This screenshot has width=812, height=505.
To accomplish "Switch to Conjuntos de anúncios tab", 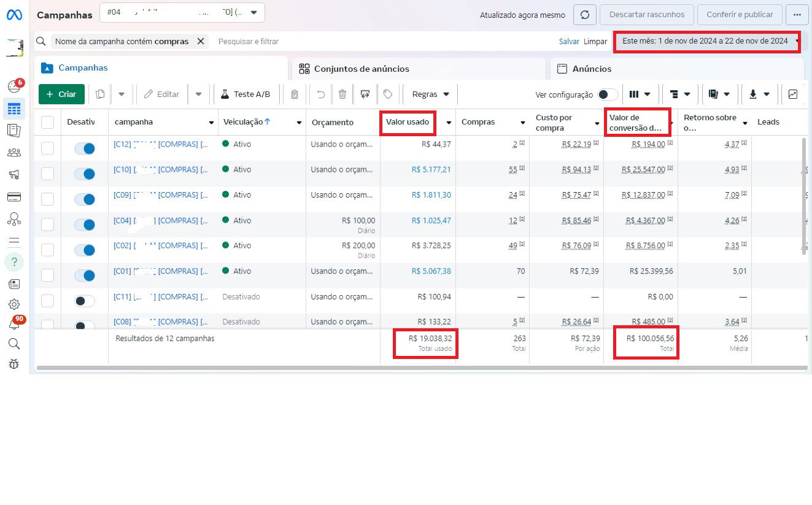I will [361, 69].
